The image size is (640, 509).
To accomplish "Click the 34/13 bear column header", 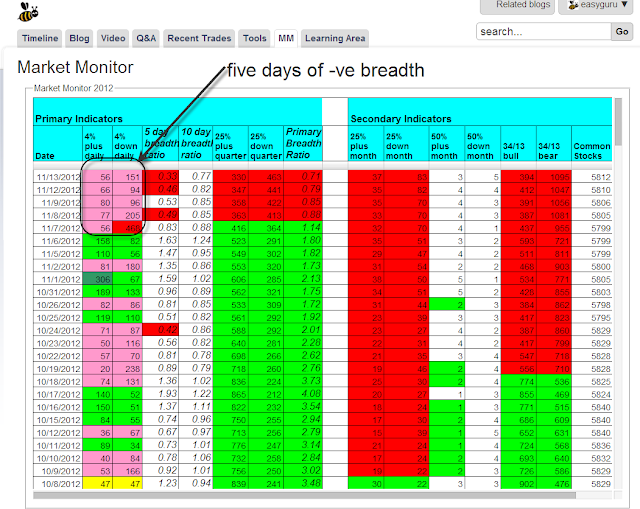I will point(554,144).
